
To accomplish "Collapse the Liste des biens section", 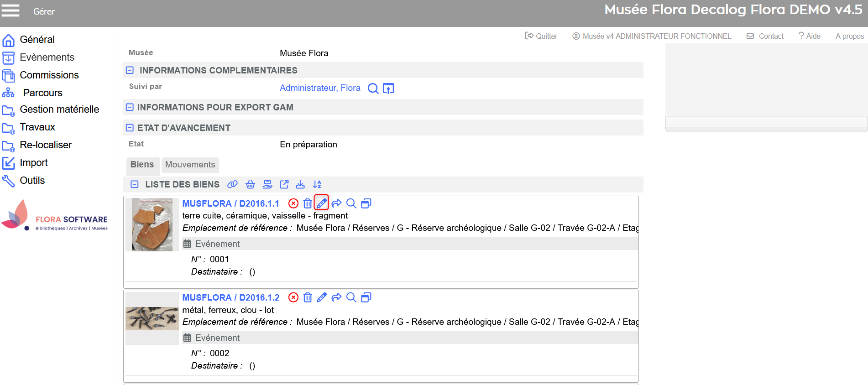I will coord(135,184).
